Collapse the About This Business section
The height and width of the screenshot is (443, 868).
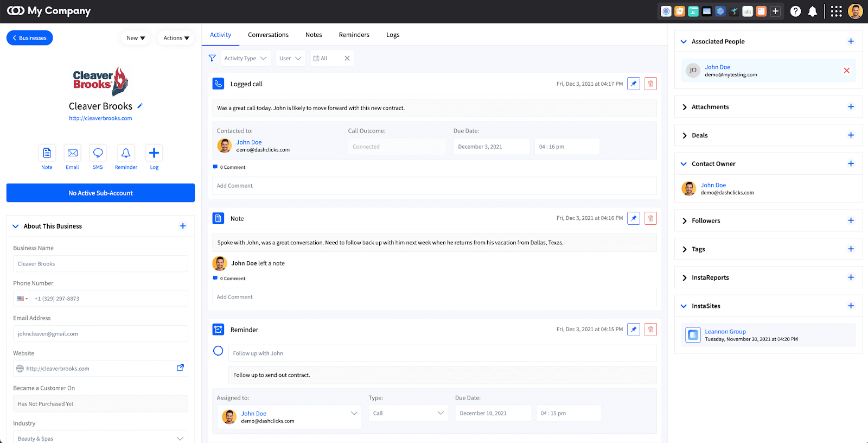tap(16, 226)
